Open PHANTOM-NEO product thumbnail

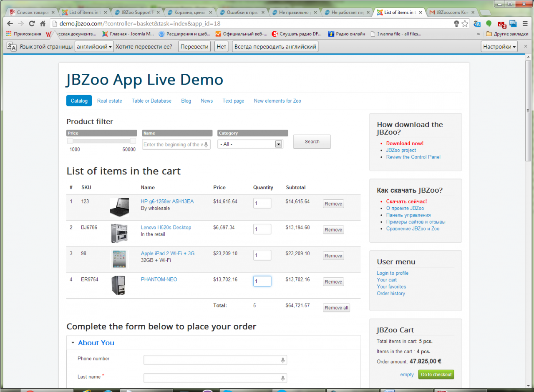tap(118, 285)
